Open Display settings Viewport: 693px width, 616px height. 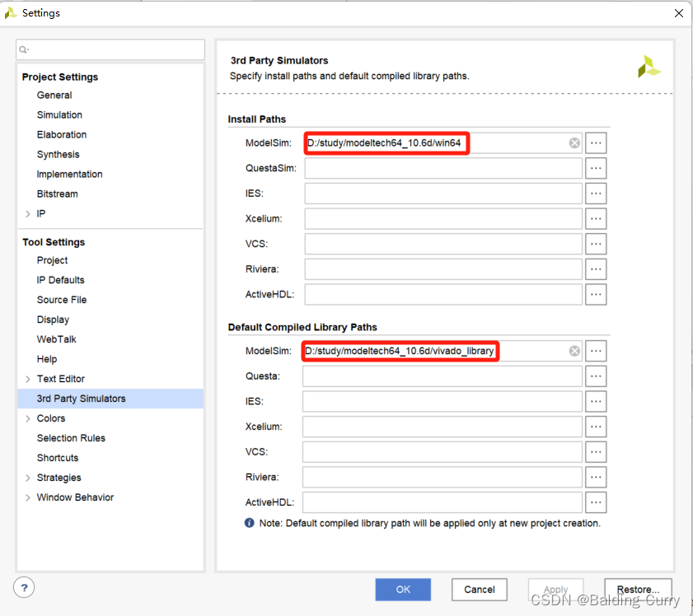53,320
